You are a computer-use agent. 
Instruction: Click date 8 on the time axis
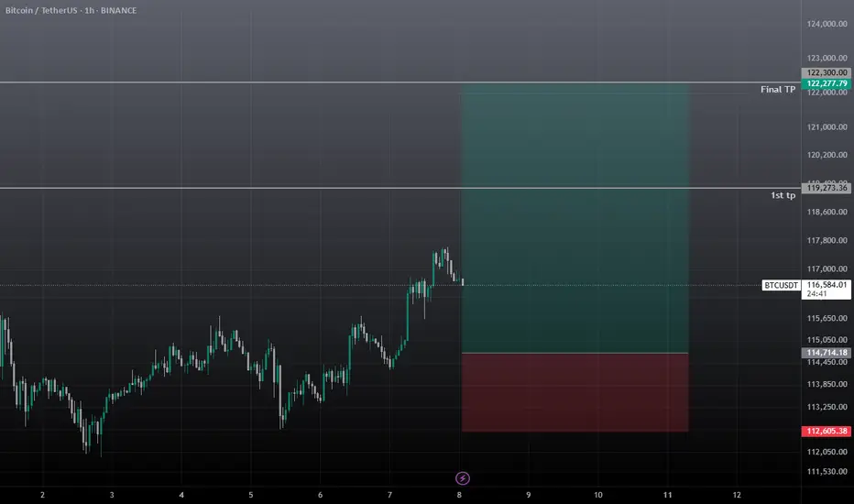[x=459, y=495]
